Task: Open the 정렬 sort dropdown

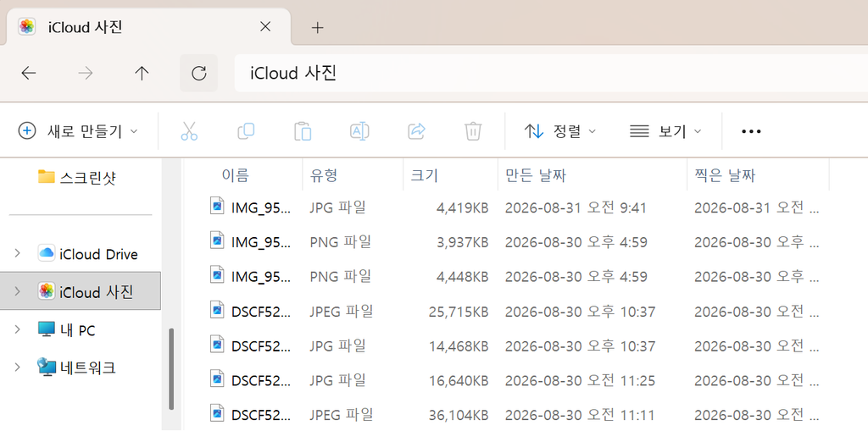Action: [559, 131]
